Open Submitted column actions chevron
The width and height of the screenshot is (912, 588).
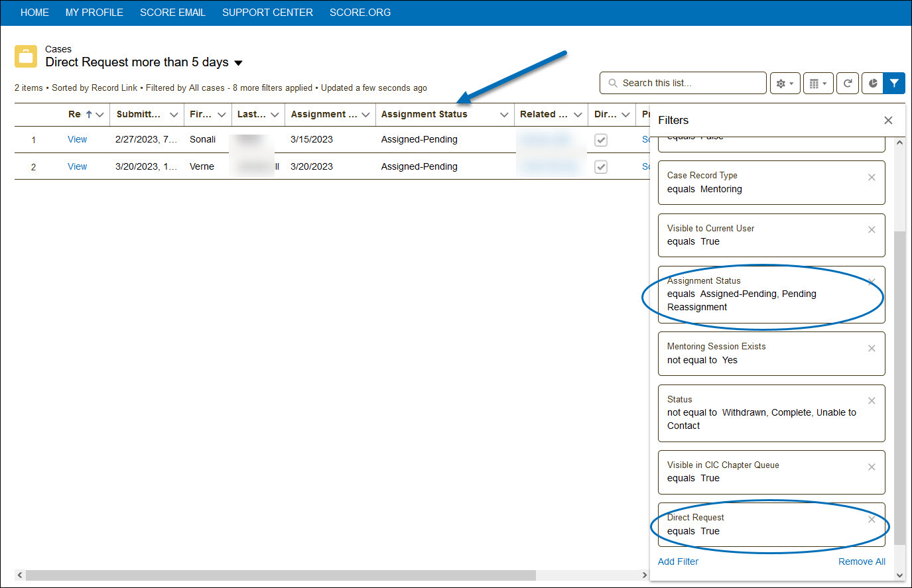point(174,115)
